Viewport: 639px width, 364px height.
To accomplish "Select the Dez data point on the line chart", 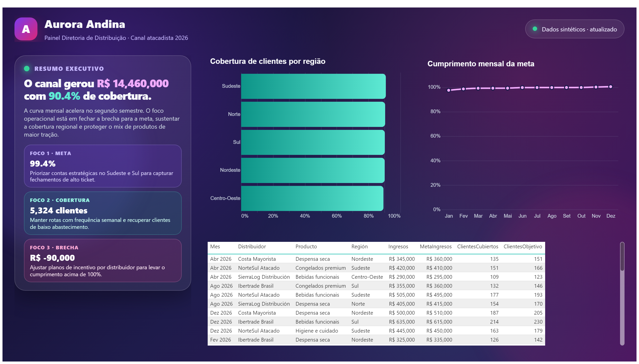I will pos(611,87).
